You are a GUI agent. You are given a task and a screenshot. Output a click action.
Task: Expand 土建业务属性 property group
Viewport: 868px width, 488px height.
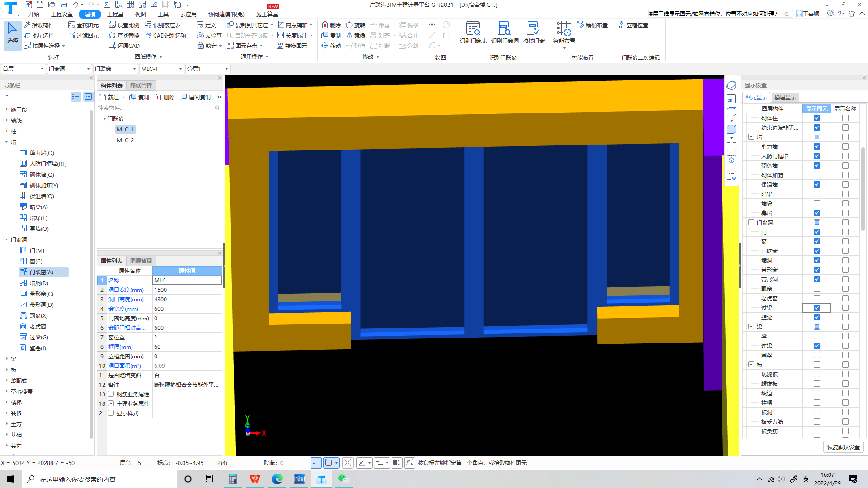click(111, 404)
